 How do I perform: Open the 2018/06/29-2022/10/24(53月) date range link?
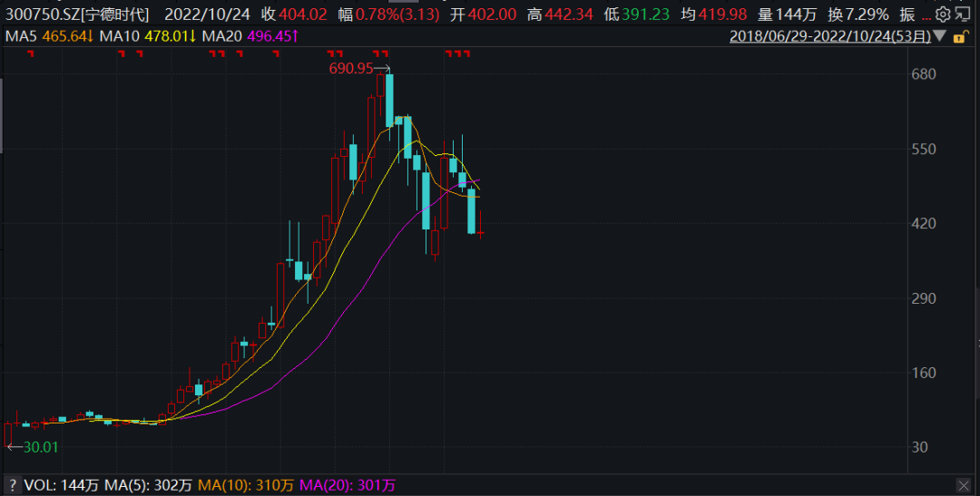[x=830, y=37]
